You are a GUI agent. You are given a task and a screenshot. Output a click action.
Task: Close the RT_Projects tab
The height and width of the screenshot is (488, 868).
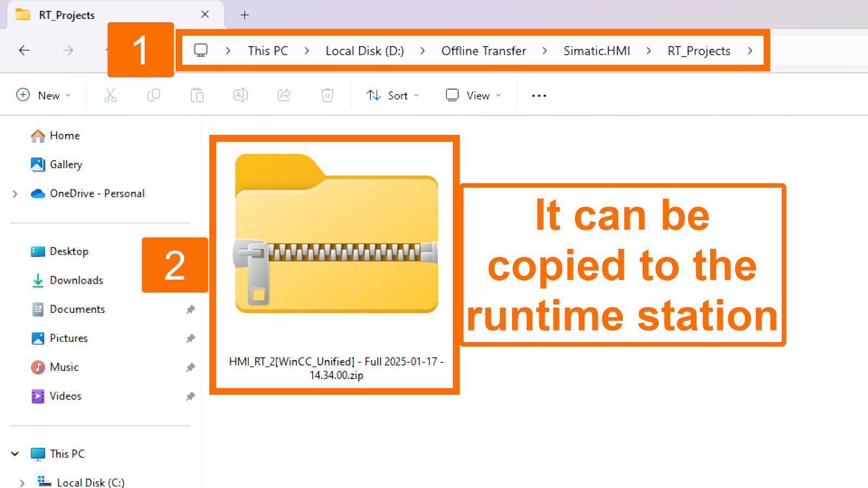click(x=205, y=15)
